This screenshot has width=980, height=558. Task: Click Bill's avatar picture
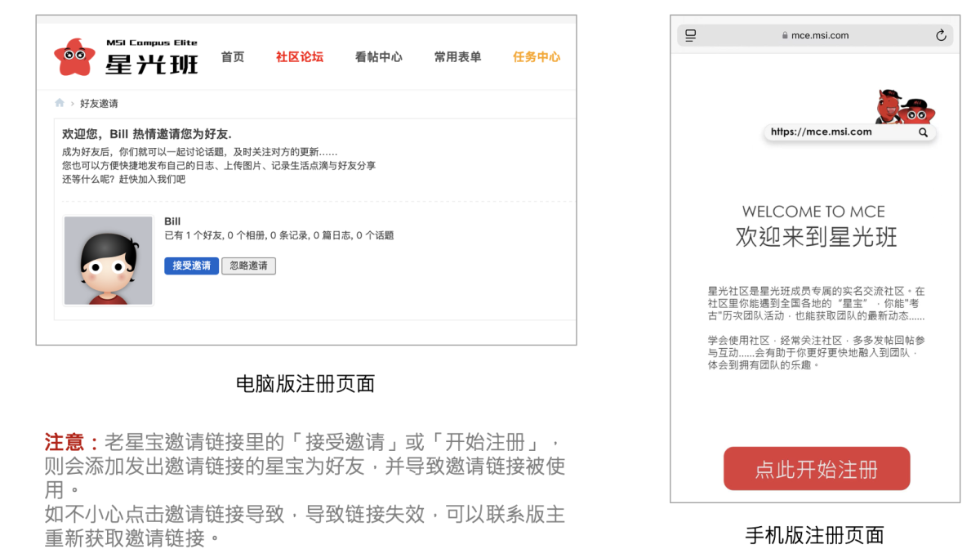tap(109, 261)
